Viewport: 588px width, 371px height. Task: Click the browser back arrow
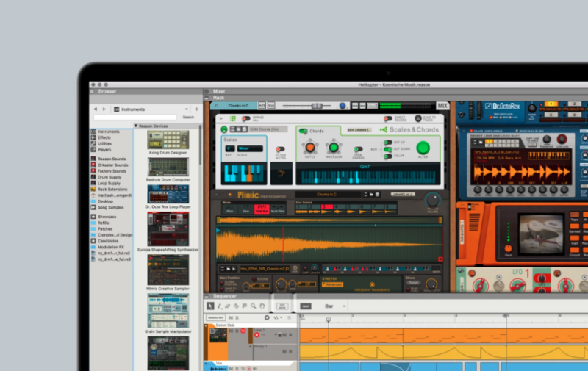coord(95,109)
